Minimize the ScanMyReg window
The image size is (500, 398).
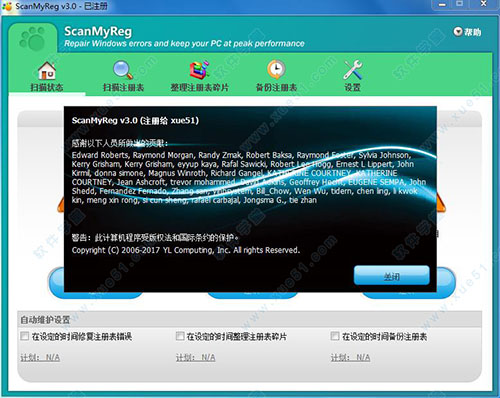[442, 4]
